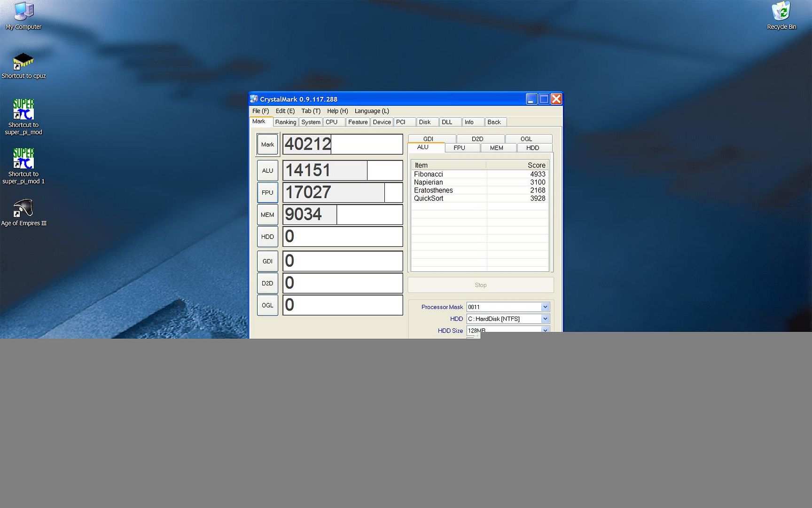Click the FPU benchmark button

point(267,192)
